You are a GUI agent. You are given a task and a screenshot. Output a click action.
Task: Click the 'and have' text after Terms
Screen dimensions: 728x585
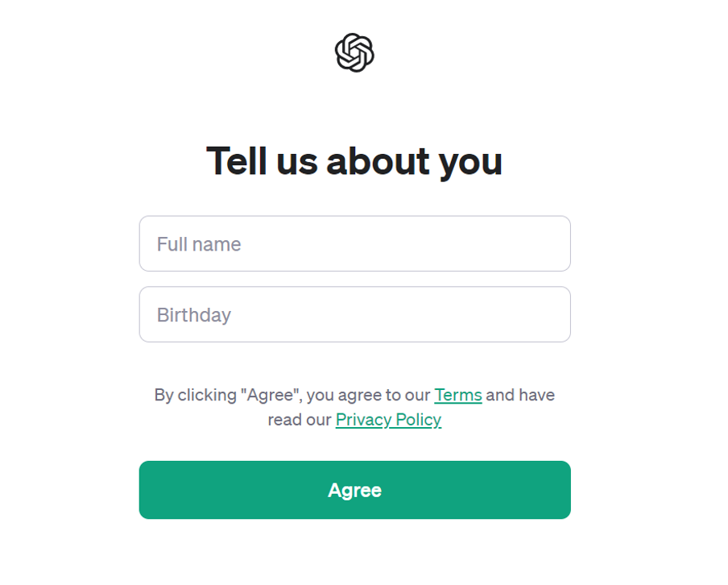pyautogui.click(x=520, y=395)
